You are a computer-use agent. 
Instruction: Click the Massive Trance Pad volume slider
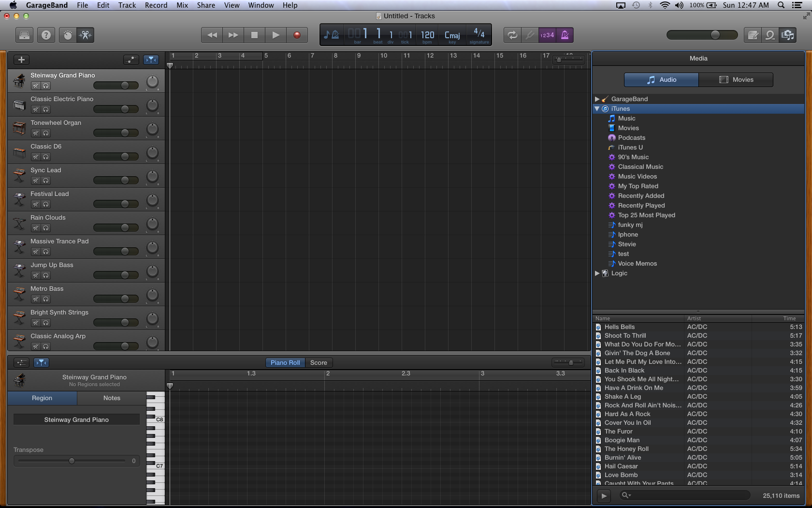pos(116,251)
